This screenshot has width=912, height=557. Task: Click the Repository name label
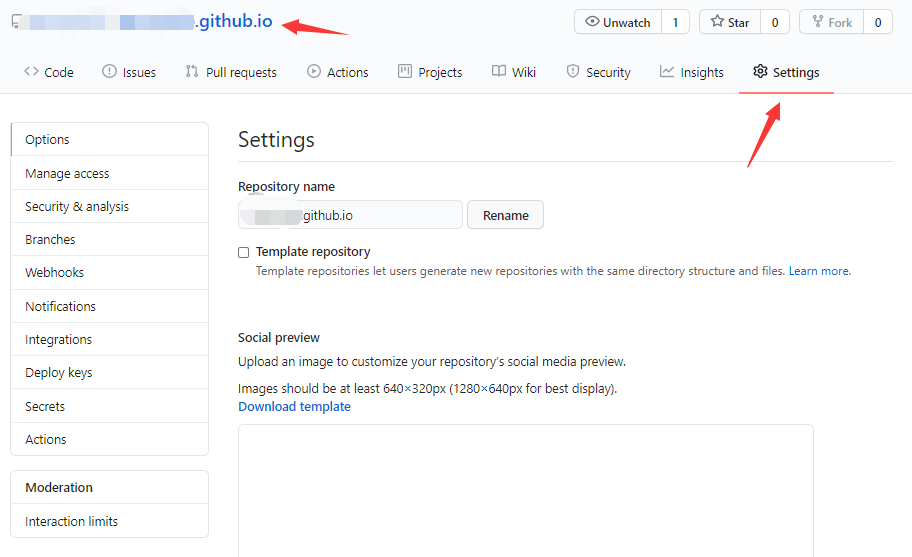click(286, 187)
